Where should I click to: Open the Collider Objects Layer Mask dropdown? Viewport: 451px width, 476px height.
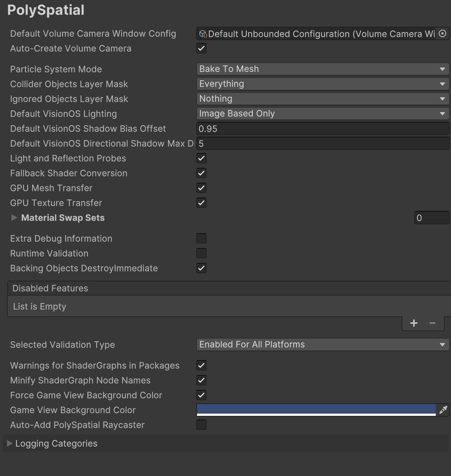point(323,84)
